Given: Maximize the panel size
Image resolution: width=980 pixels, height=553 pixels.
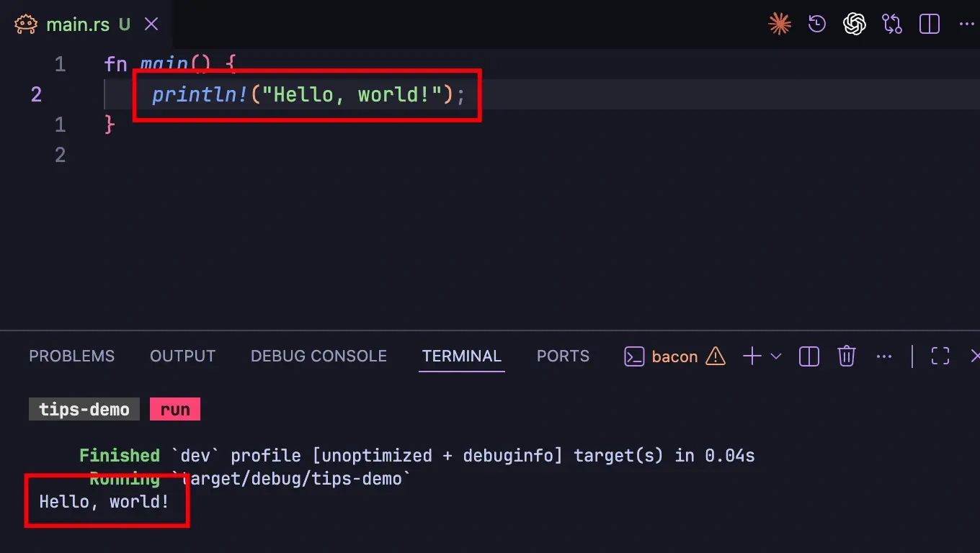Looking at the screenshot, I should [x=940, y=356].
